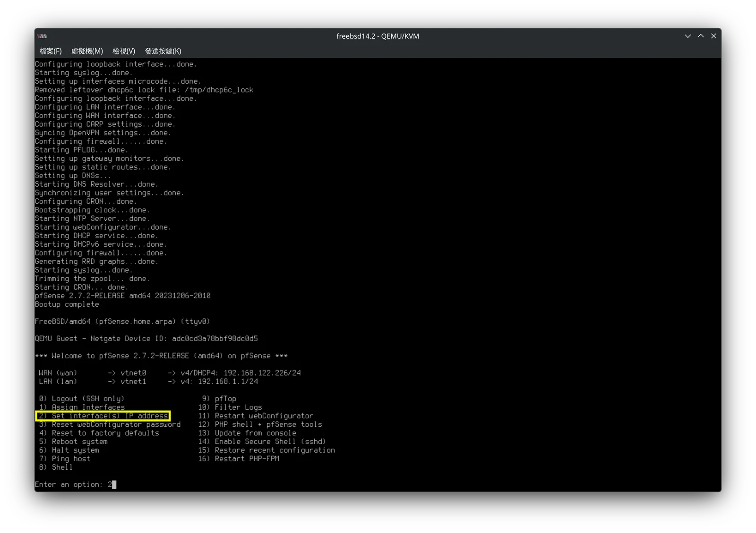Select the '10) Filter Logs' line
Viewport: 756px width, 533px height.
tap(230, 407)
